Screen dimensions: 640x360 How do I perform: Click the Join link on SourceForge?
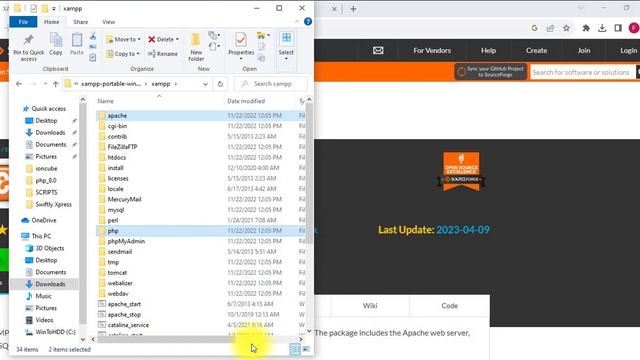(584, 51)
